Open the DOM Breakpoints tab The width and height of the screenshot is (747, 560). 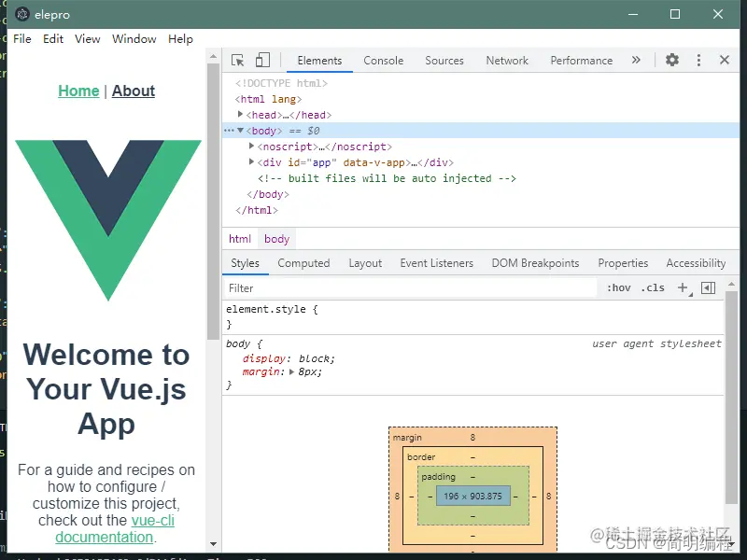535,263
